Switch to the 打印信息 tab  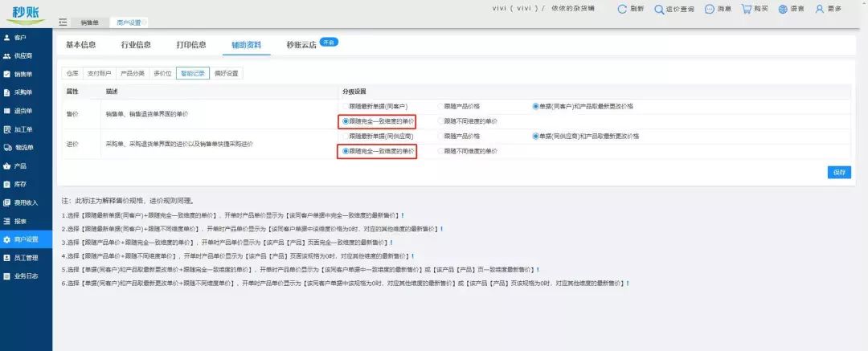[x=191, y=45]
